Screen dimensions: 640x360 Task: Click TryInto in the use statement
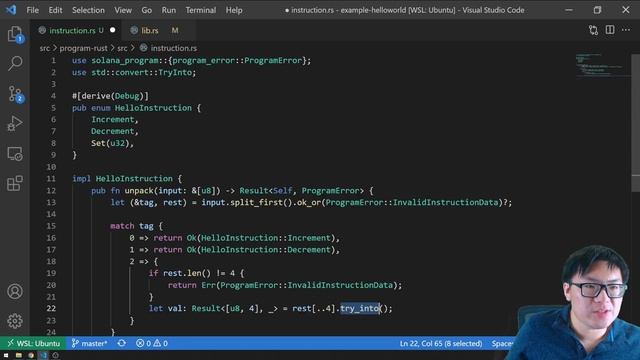pyautogui.click(x=175, y=73)
